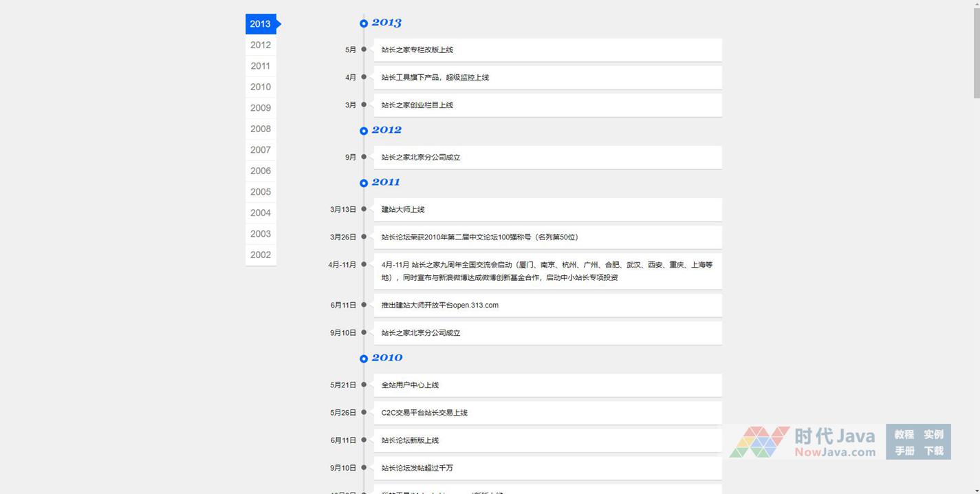This screenshot has height=494, width=980.
Task: Select year 2005 from the sidebar
Action: point(261,192)
